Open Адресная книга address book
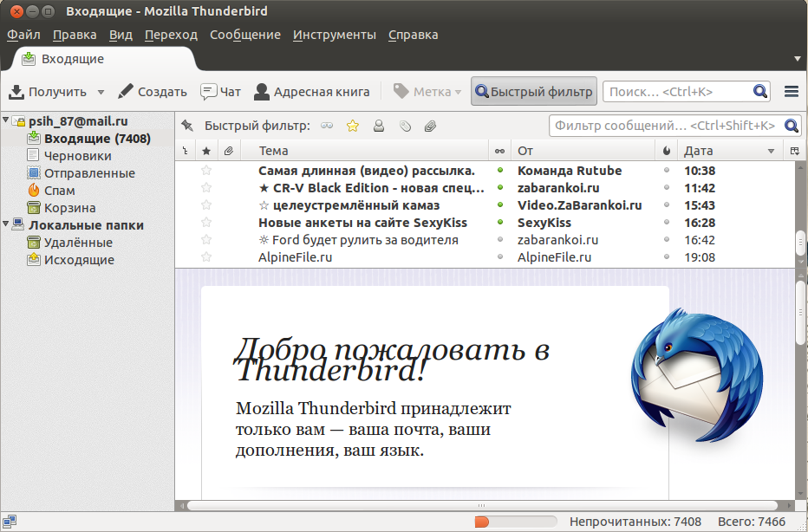 [x=312, y=92]
